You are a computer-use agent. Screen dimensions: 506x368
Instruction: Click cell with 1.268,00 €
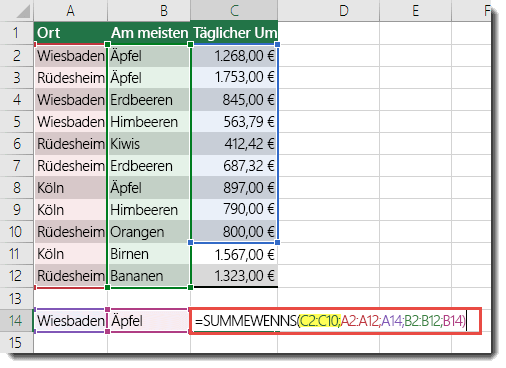click(234, 56)
